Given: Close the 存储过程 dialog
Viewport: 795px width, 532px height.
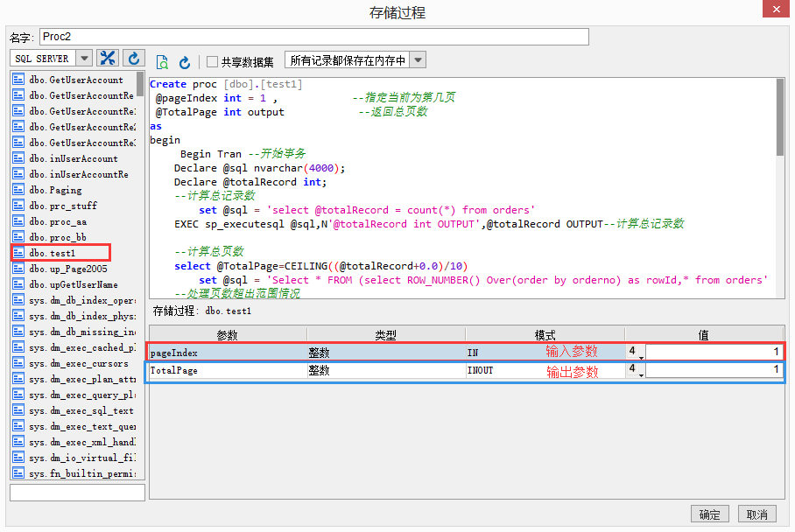Looking at the screenshot, I should click(776, 9).
